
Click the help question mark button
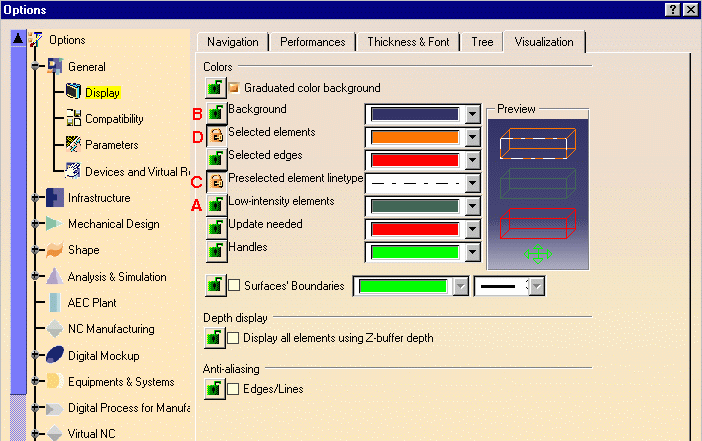point(671,9)
